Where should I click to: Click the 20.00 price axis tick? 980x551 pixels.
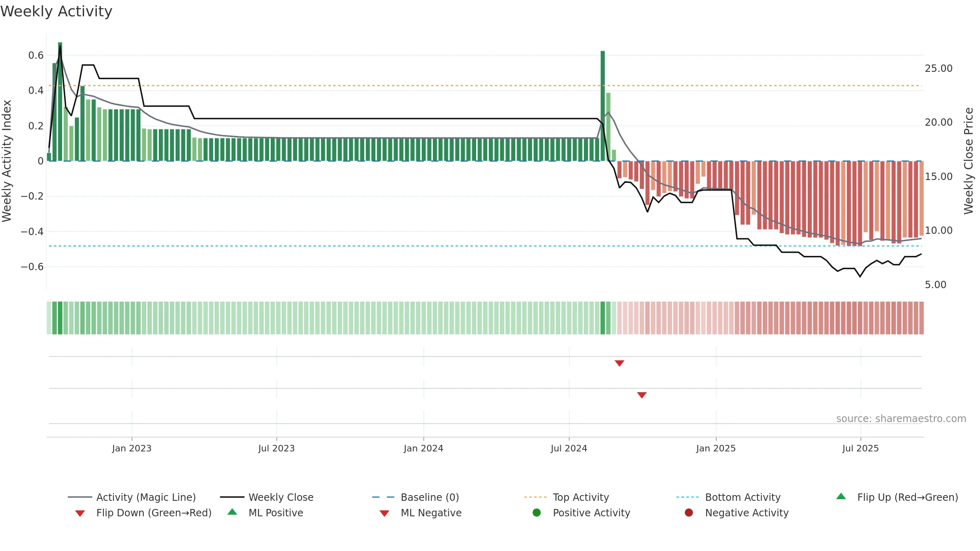coord(939,122)
